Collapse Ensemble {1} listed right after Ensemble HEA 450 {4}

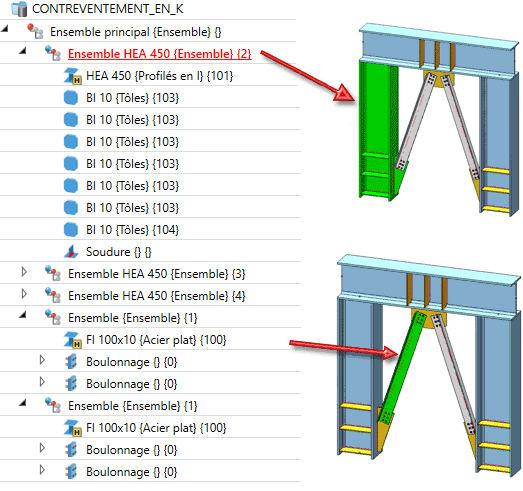coord(22,315)
